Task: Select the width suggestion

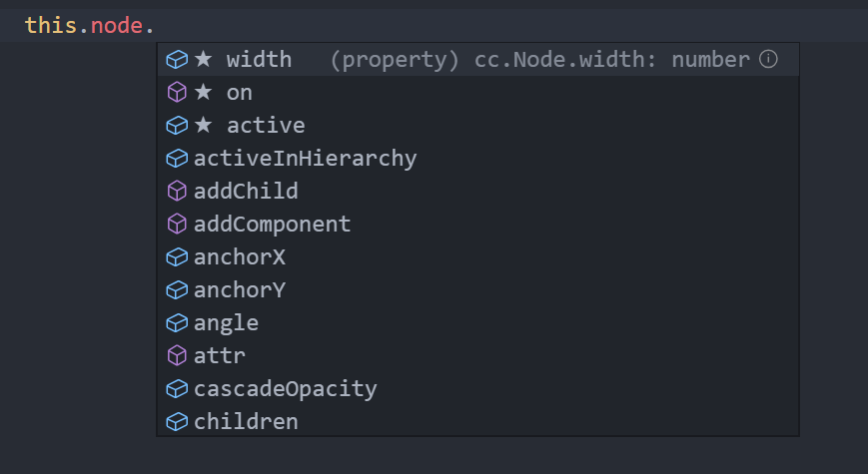Action: [478, 59]
